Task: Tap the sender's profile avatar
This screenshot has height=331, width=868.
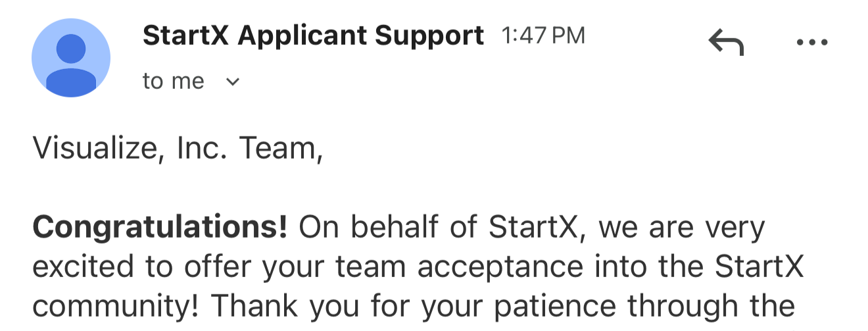Action: pos(71,58)
